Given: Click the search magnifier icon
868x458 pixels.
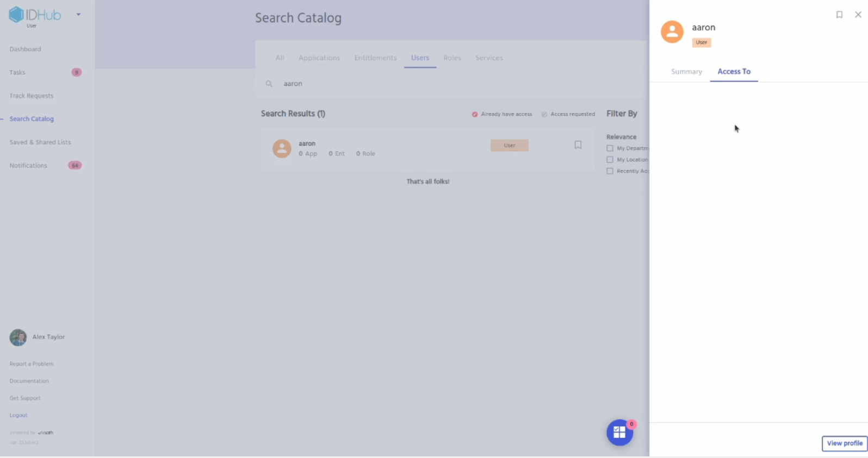Looking at the screenshot, I should (269, 84).
